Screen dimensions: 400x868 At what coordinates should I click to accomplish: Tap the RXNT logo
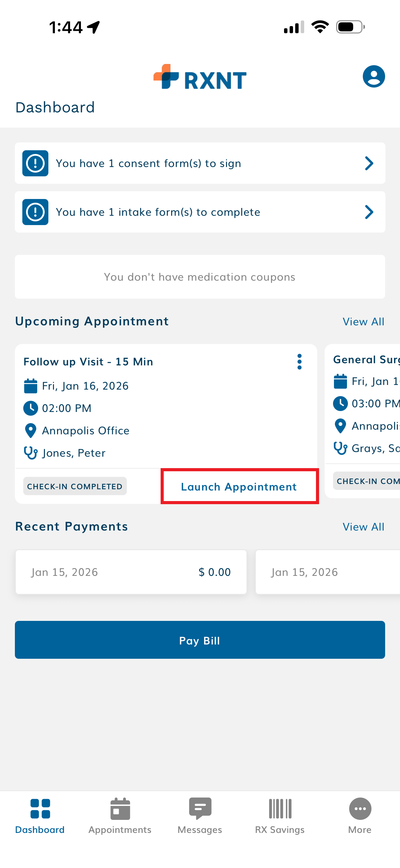[200, 77]
